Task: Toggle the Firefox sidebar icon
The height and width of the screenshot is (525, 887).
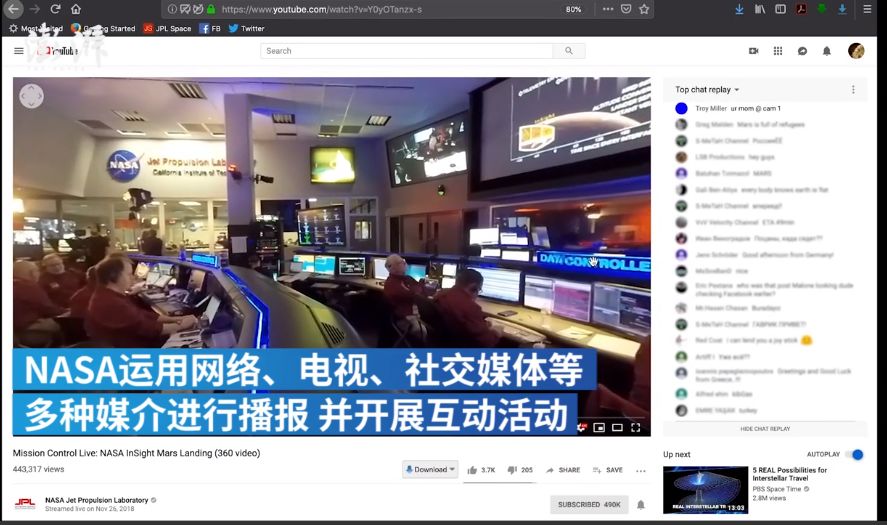Action: click(780, 9)
